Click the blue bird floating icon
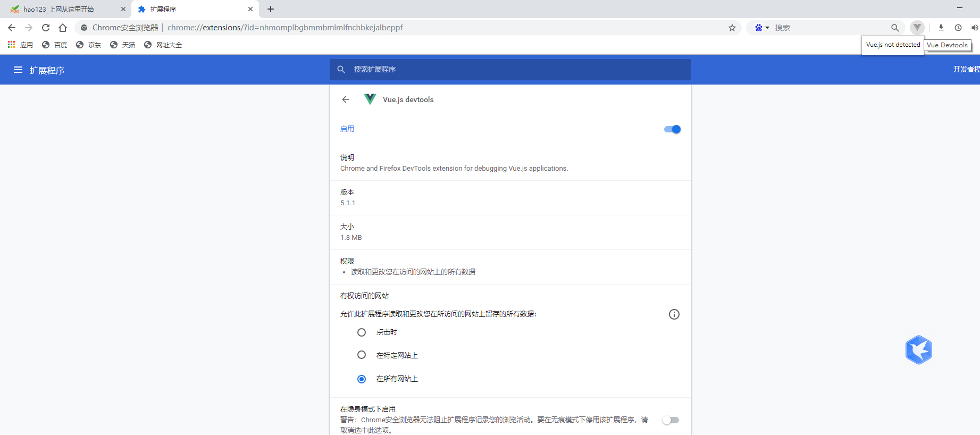 [x=919, y=350]
